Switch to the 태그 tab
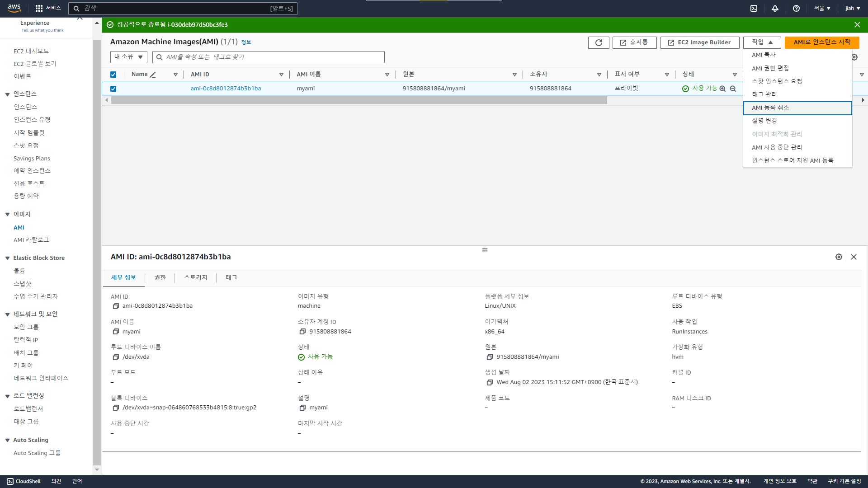 point(231,277)
